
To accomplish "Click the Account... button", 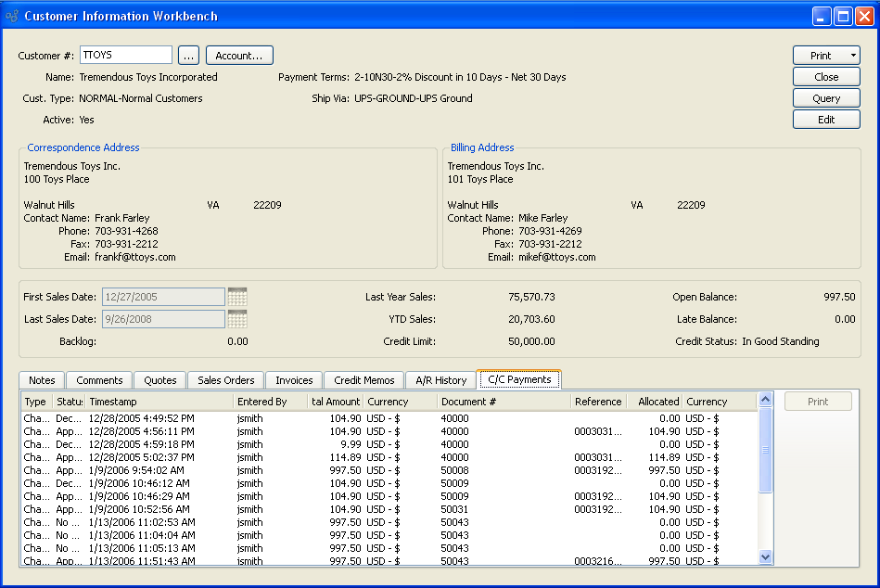I will tap(239, 56).
